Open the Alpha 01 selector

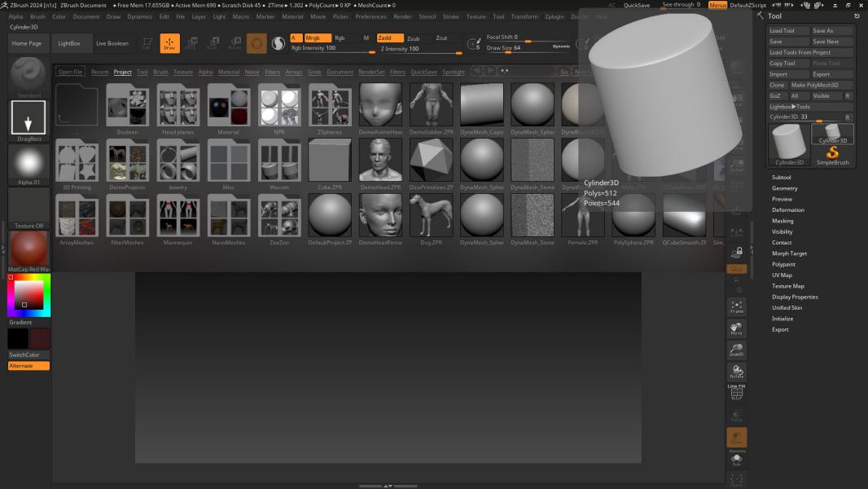[28, 165]
